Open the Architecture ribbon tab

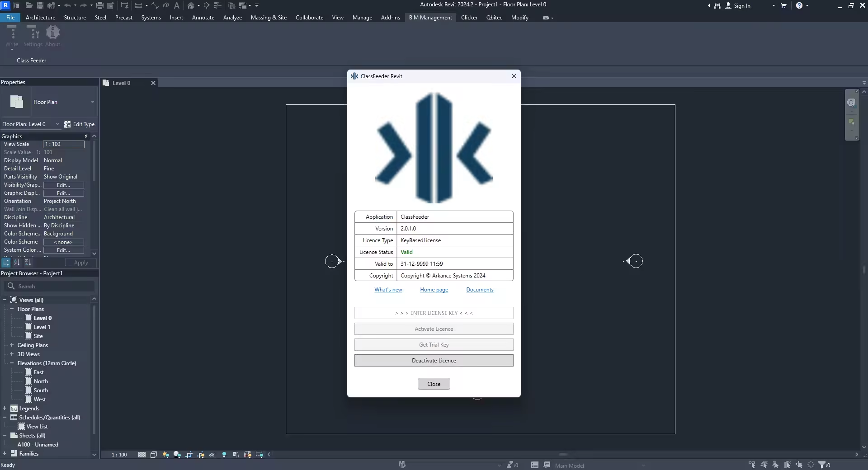[x=40, y=18]
